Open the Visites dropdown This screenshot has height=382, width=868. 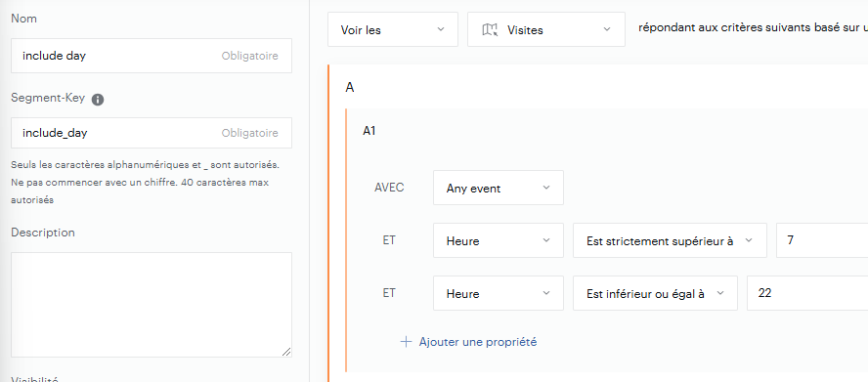pos(546,29)
